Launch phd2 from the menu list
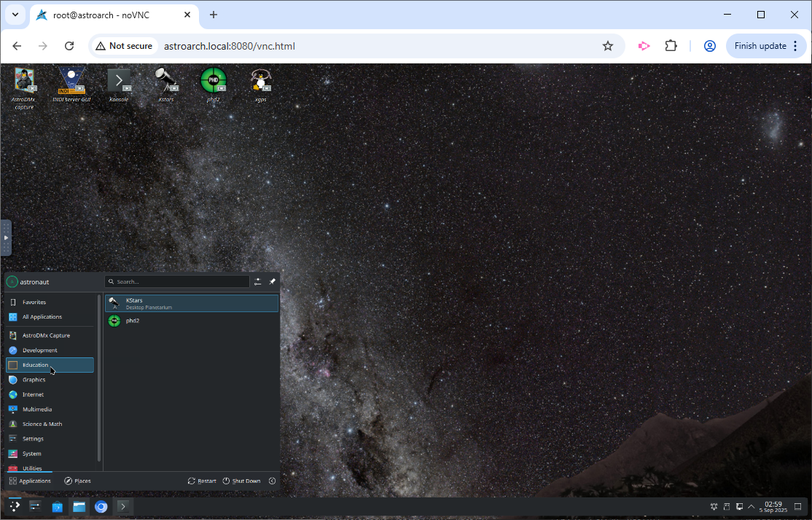This screenshot has width=812, height=520. (x=192, y=321)
